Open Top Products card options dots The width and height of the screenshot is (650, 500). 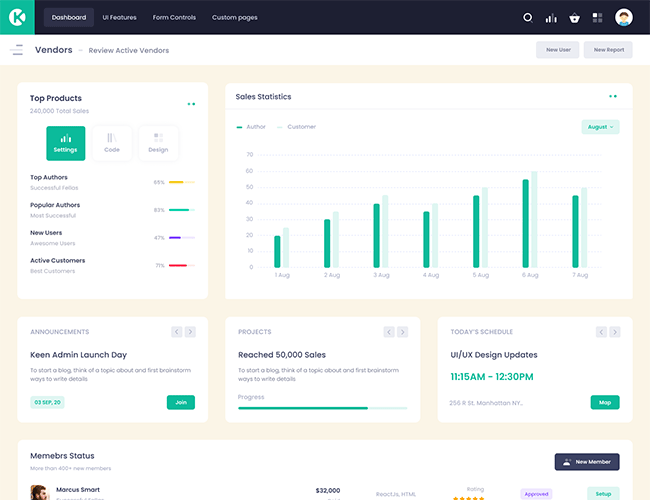(191, 103)
